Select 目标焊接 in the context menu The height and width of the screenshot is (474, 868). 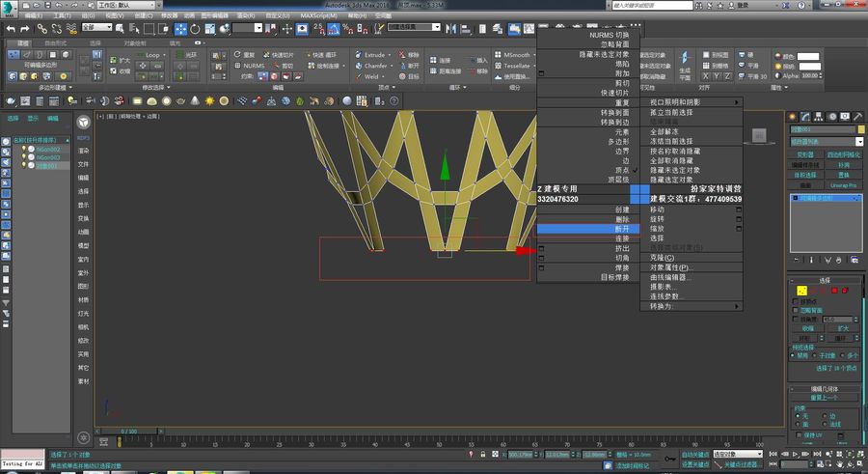588,277
